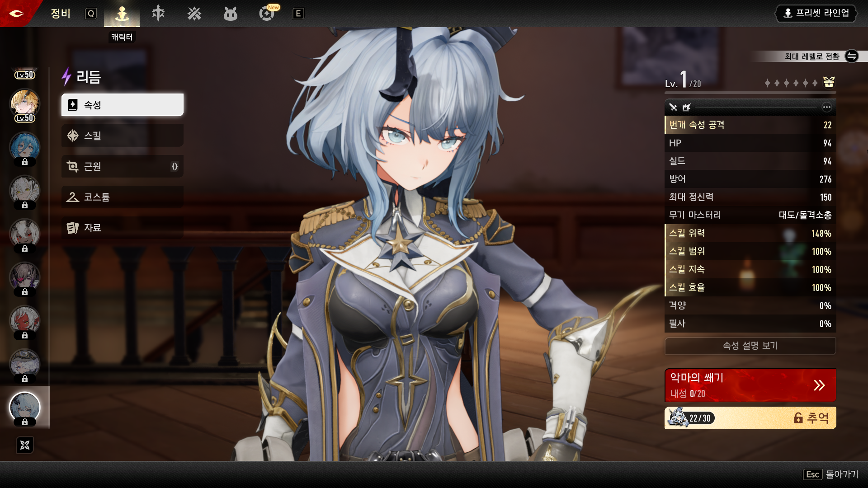Screen dimensions: 868x488
Task: Toggle the sword icon stat view
Action: click(673, 107)
